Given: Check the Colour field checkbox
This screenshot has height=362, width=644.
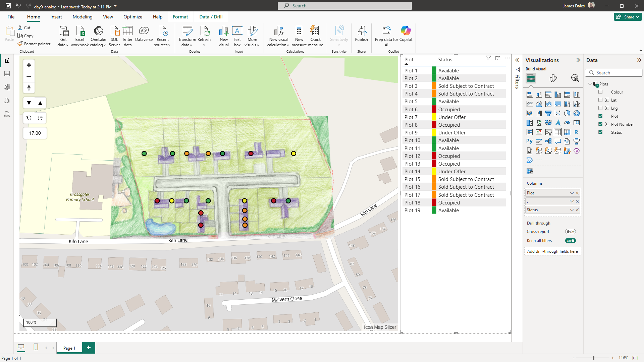Looking at the screenshot, I should point(600,92).
